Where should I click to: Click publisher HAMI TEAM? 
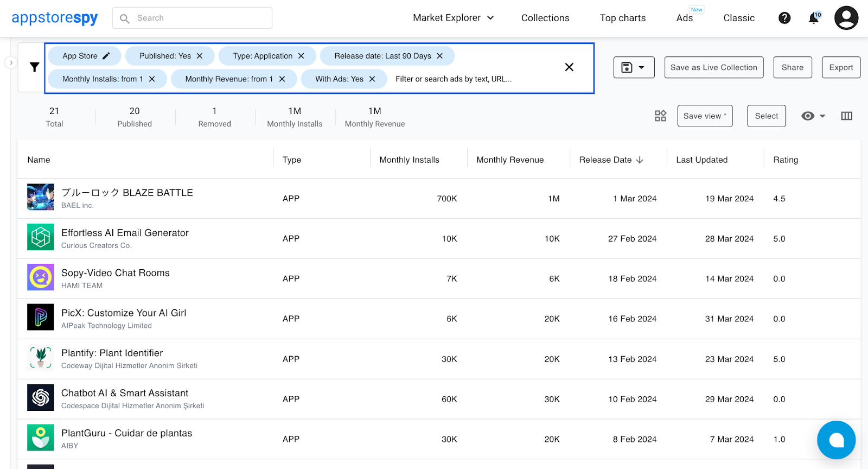click(x=82, y=286)
